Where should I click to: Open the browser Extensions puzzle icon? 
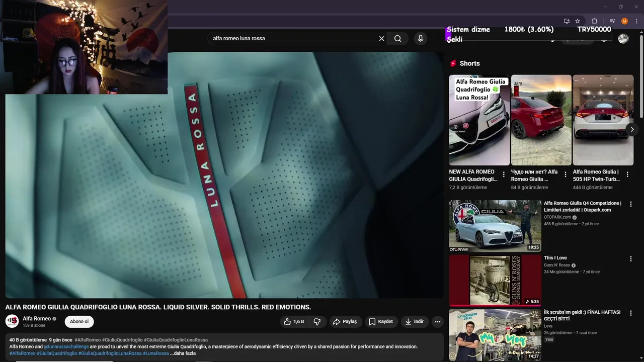(594, 21)
